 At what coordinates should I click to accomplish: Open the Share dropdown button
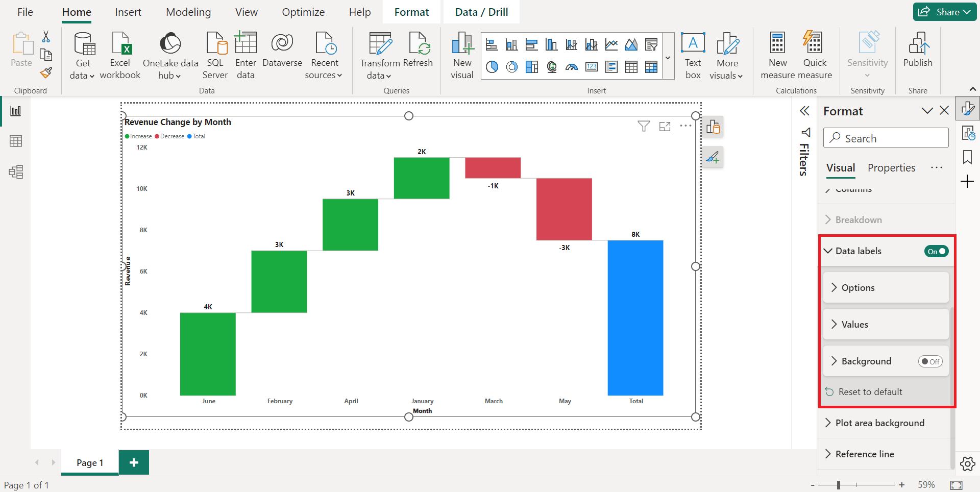click(x=945, y=12)
